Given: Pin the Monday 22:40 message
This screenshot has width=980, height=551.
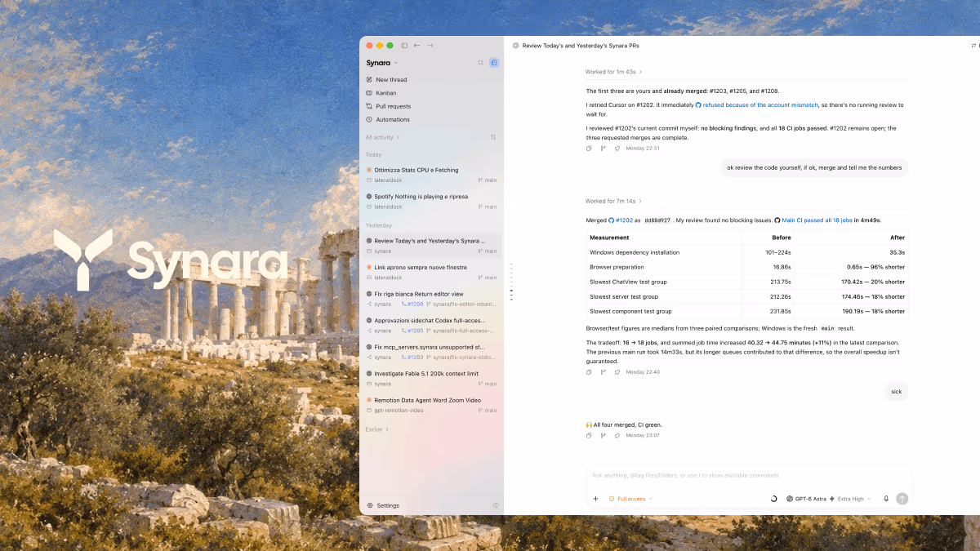Looking at the screenshot, I should pos(617,372).
